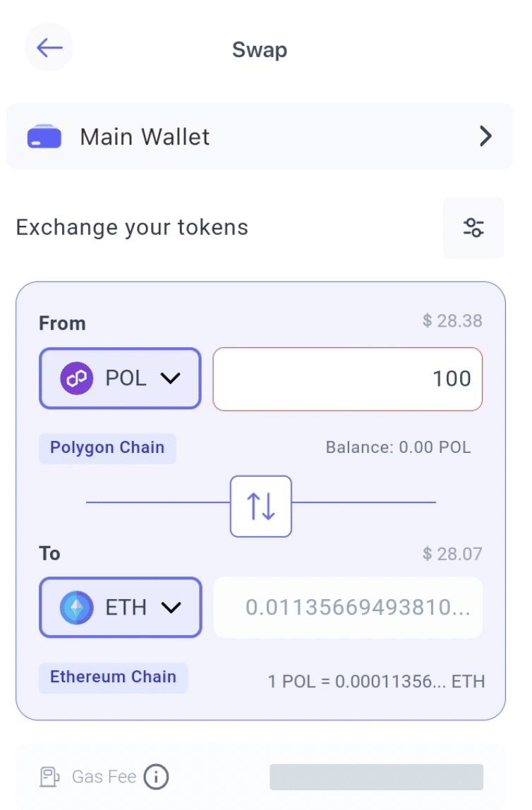The image size is (532, 810).
Task: Select the Ethereum Chain tag
Action: tap(113, 677)
